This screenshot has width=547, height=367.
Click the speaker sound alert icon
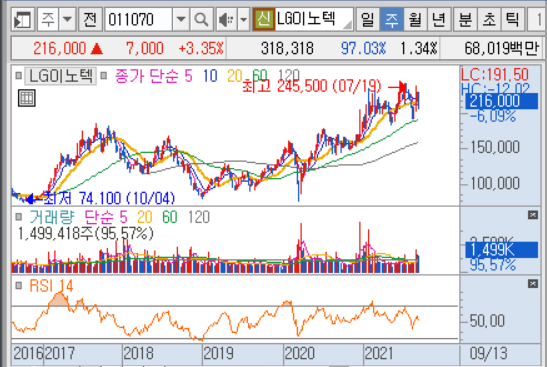(226, 20)
